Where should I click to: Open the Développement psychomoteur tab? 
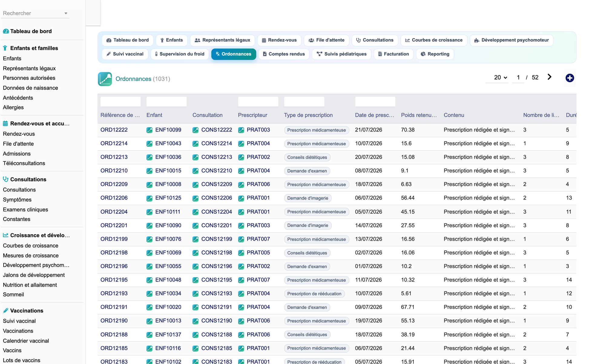coord(512,40)
